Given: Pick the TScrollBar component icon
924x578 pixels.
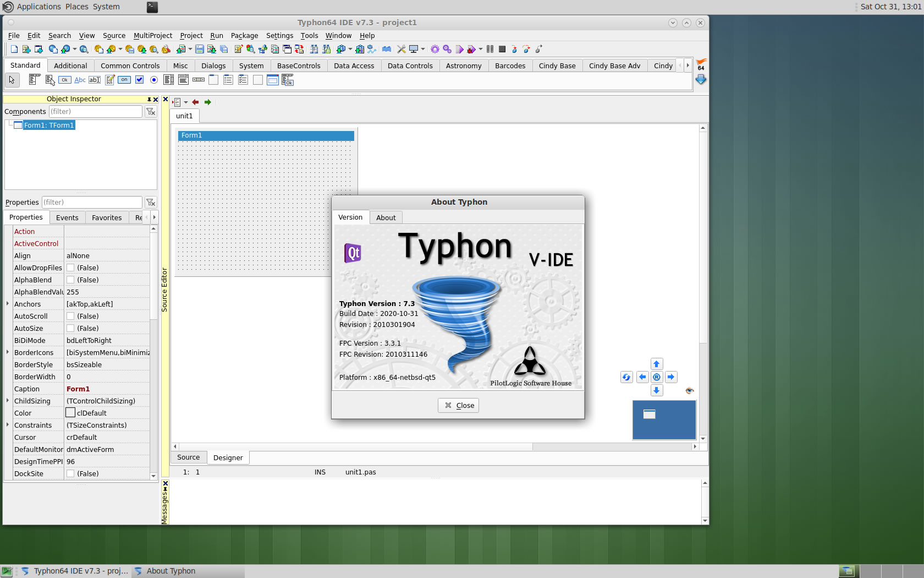Looking at the screenshot, I should [199, 80].
